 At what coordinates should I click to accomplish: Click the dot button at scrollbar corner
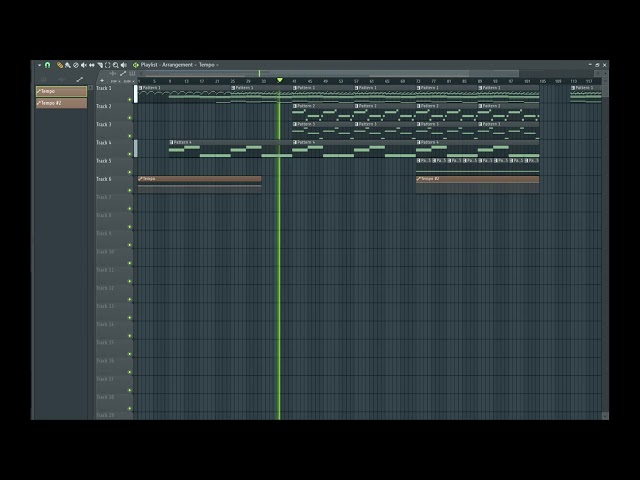pyautogui.click(x=605, y=73)
